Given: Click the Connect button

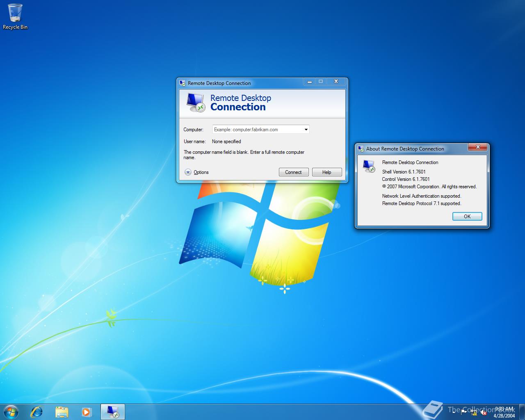Looking at the screenshot, I should tap(293, 172).
